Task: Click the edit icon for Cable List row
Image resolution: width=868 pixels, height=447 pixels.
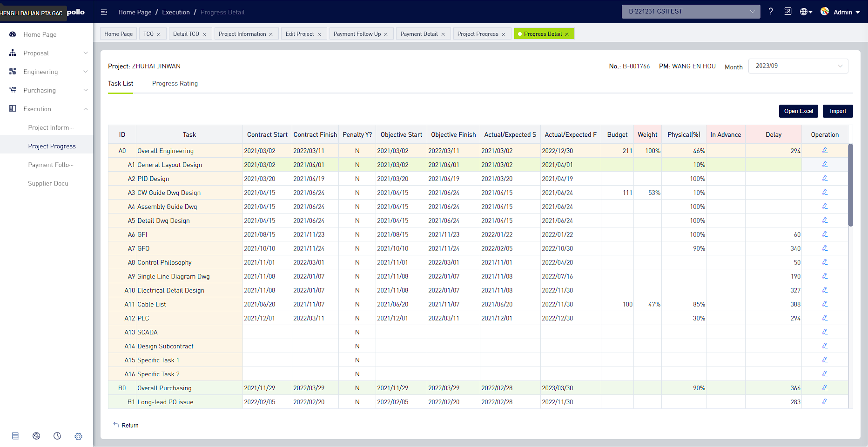Action: point(825,304)
